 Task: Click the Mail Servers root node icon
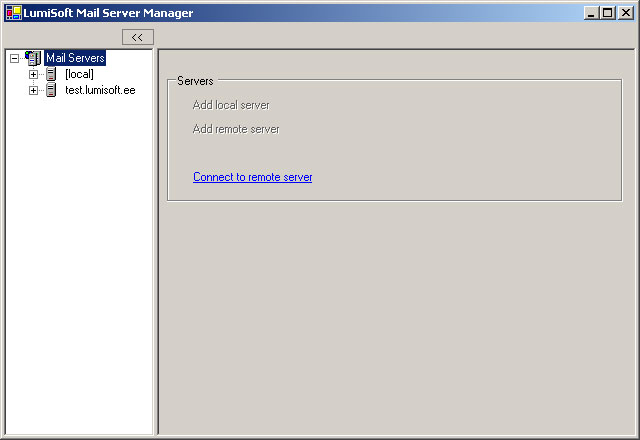(33, 58)
